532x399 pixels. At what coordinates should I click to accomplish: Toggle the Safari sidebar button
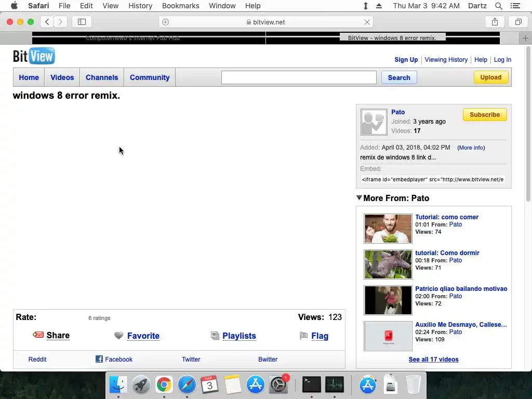tap(82, 22)
